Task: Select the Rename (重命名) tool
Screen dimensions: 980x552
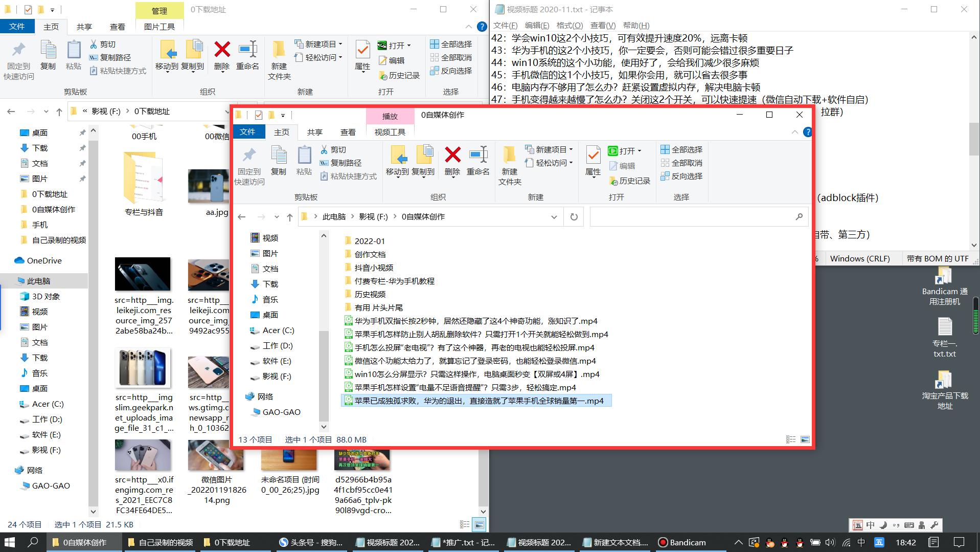Action: tap(478, 161)
